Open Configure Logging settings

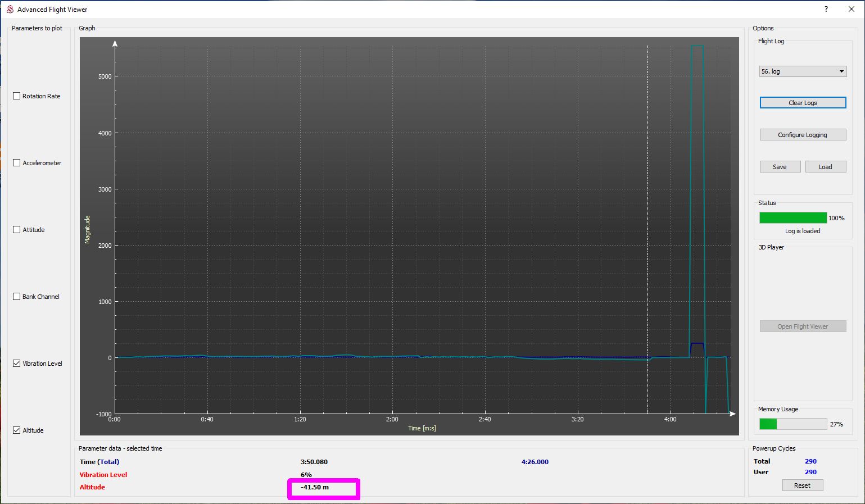(x=802, y=135)
